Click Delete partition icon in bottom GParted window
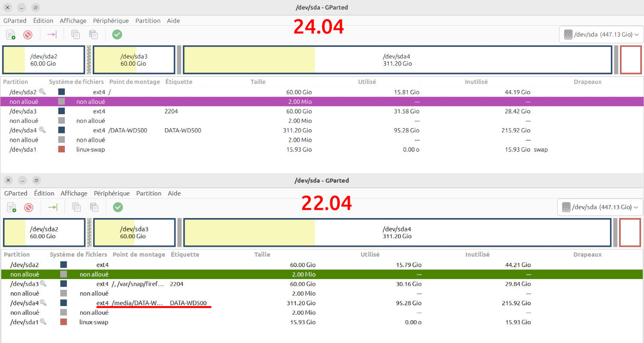This screenshot has width=644, height=343. pyautogui.click(x=29, y=207)
